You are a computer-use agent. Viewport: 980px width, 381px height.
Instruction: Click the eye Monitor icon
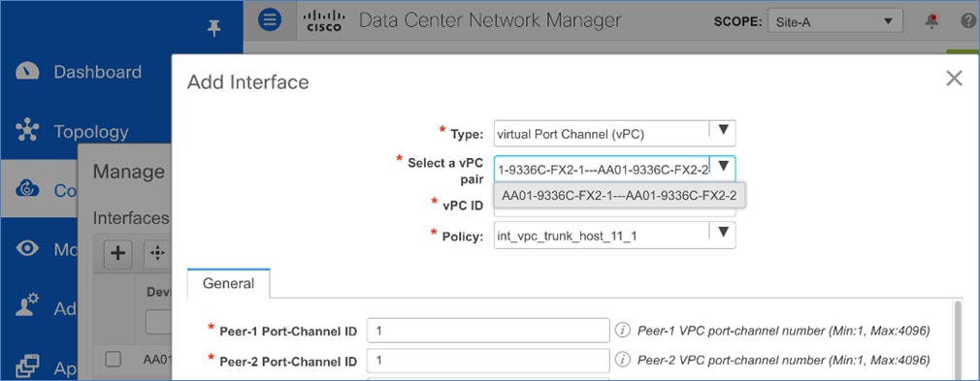(x=27, y=249)
